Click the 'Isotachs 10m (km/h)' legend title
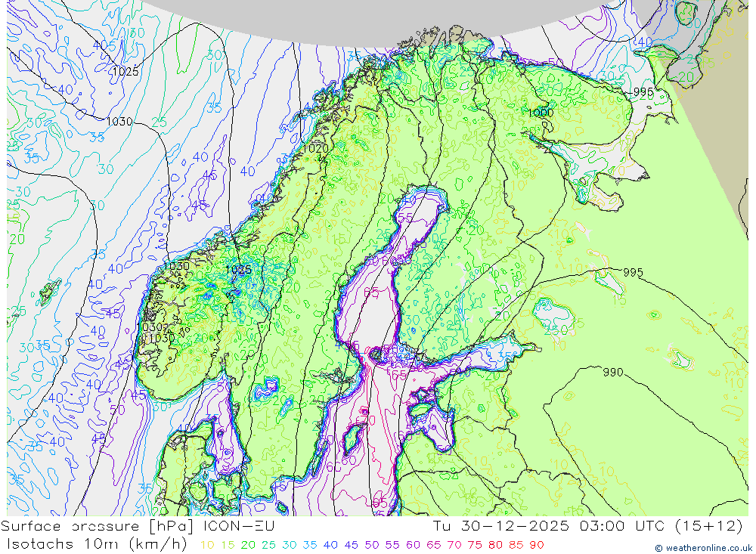Image resolution: width=756 pixels, height=554 pixels. click(x=97, y=544)
